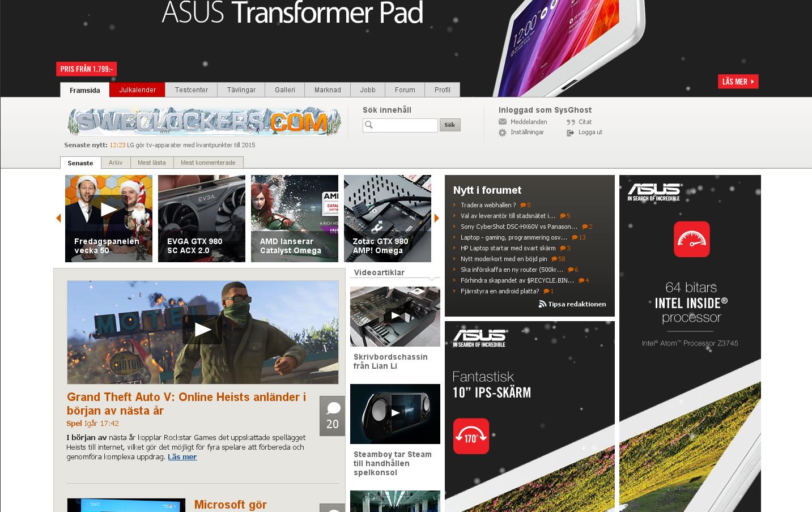This screenshot has height=512, width=812.
Task: Play the Grand Theft Auto V video
Action: (202, 330)
